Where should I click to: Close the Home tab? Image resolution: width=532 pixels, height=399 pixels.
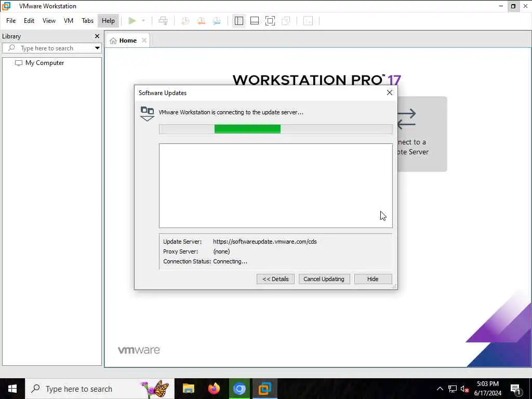click(x=144, y=41)
